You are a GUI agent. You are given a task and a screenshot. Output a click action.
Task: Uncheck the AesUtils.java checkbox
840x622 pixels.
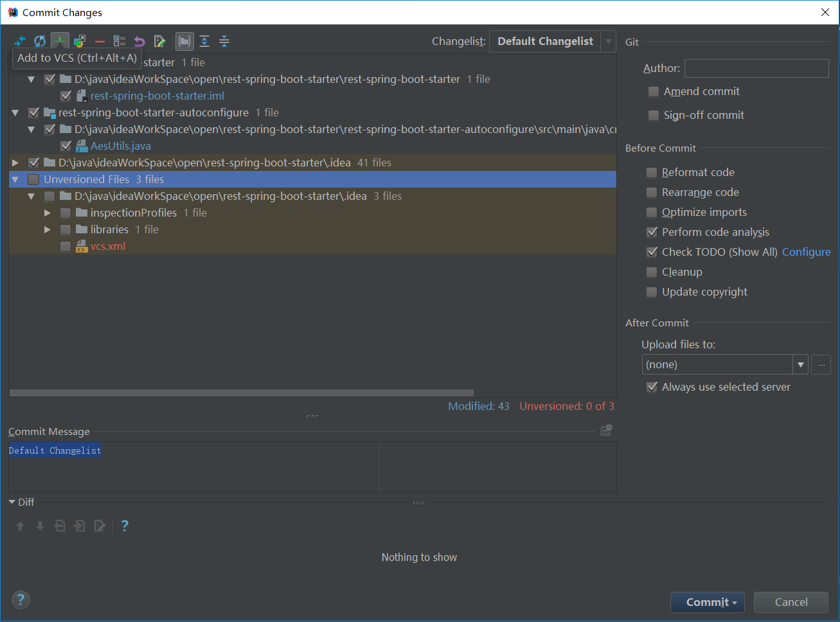coord(66,146)
